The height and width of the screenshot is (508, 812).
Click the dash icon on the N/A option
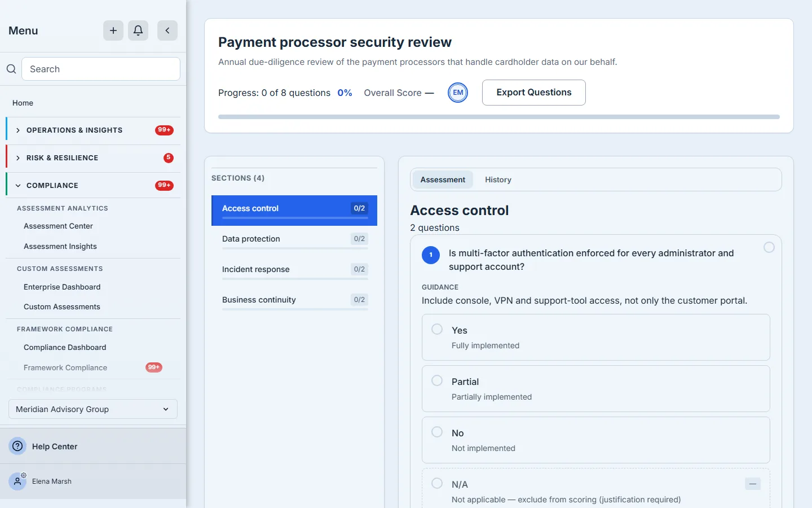[753, 484]
